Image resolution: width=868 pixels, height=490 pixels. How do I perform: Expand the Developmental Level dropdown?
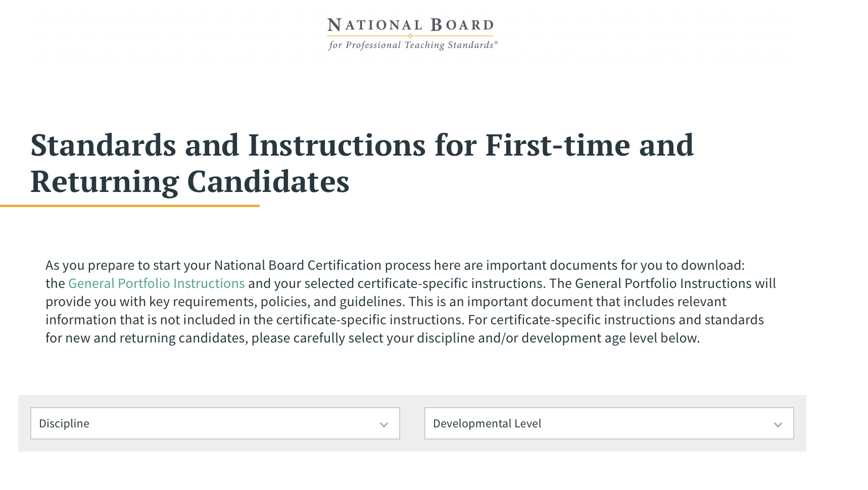click(609, 423)
